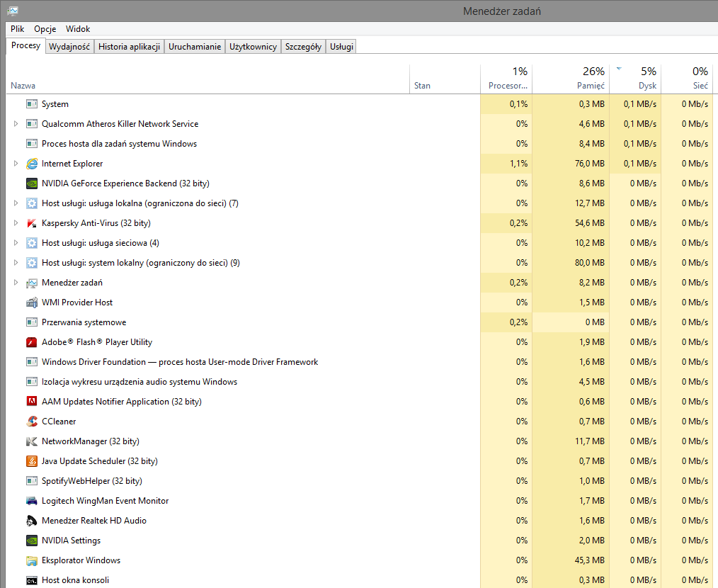Expand the Menedżer zadań process row
718x588 pixels.
[16, 283]
